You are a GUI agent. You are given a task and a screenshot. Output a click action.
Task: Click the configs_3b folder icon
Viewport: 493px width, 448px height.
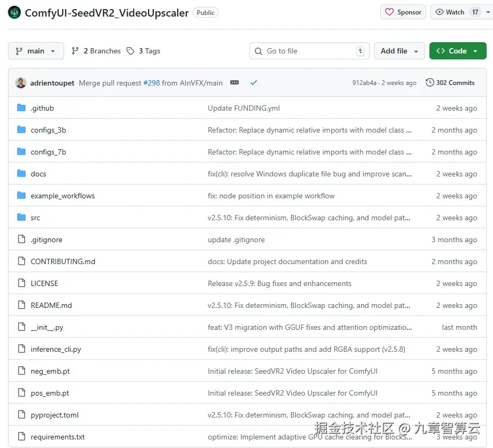pyautogui.click(x=21, y=129)
